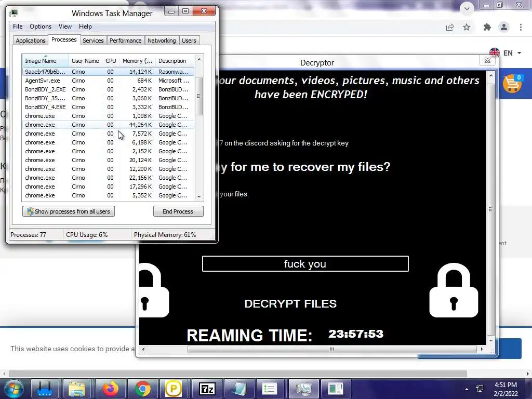The height and width of the screenshot is (399, 532).
Task: Click Chrome share page icon
Action: 450,27
